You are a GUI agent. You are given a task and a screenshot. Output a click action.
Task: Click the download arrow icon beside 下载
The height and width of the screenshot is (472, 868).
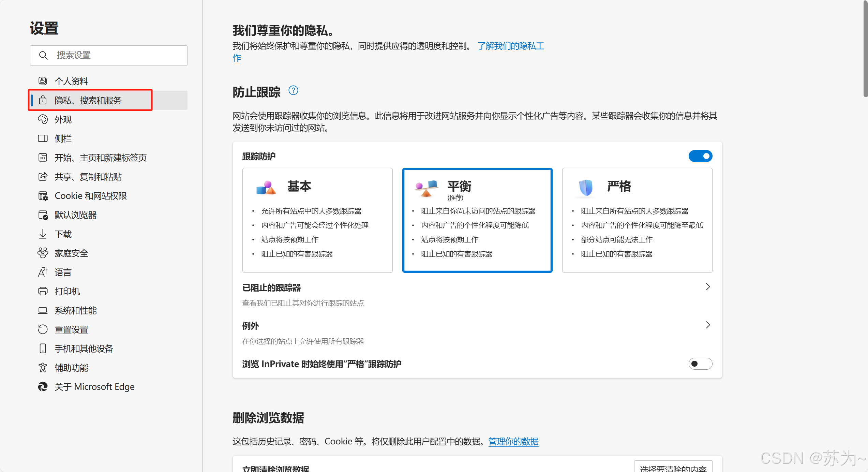(x=43, y=234)
